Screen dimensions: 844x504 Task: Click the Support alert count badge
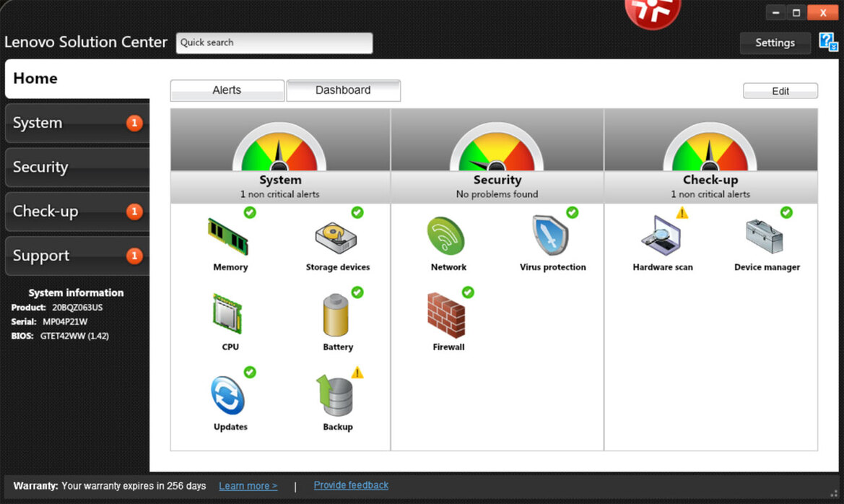(x=134, y=256)
